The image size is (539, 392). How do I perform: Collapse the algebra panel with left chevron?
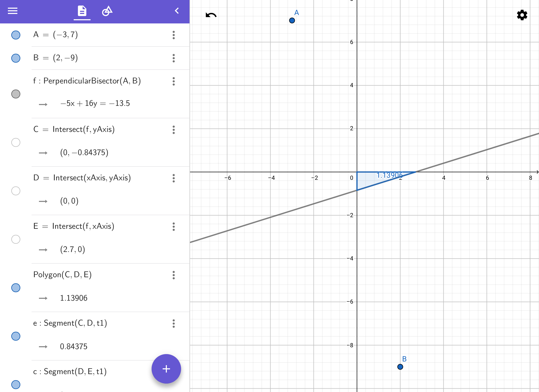[177, 11]
